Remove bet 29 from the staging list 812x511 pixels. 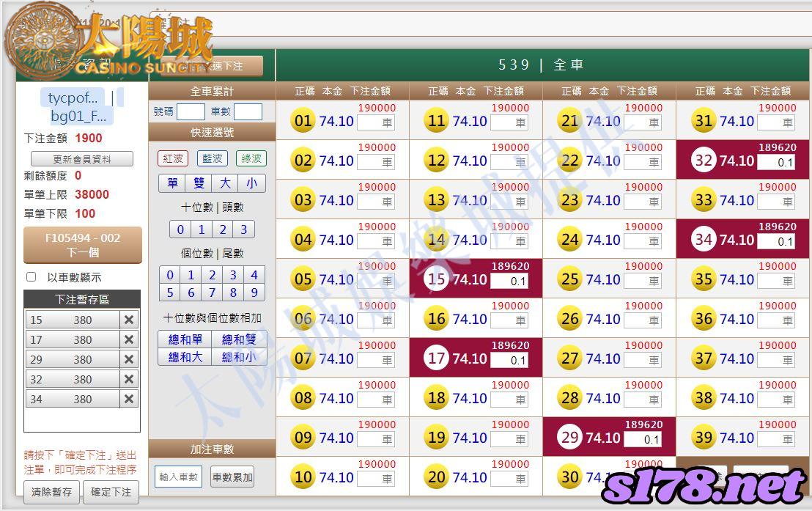129,359
